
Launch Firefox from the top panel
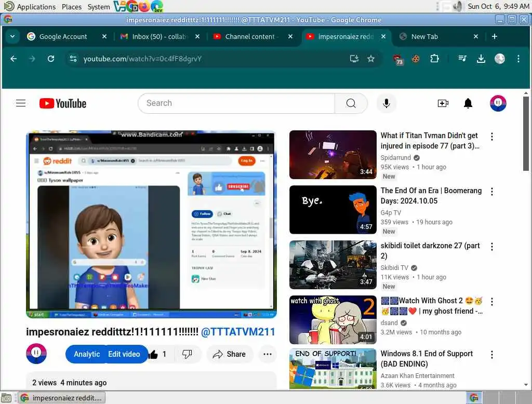pos(144,6)
